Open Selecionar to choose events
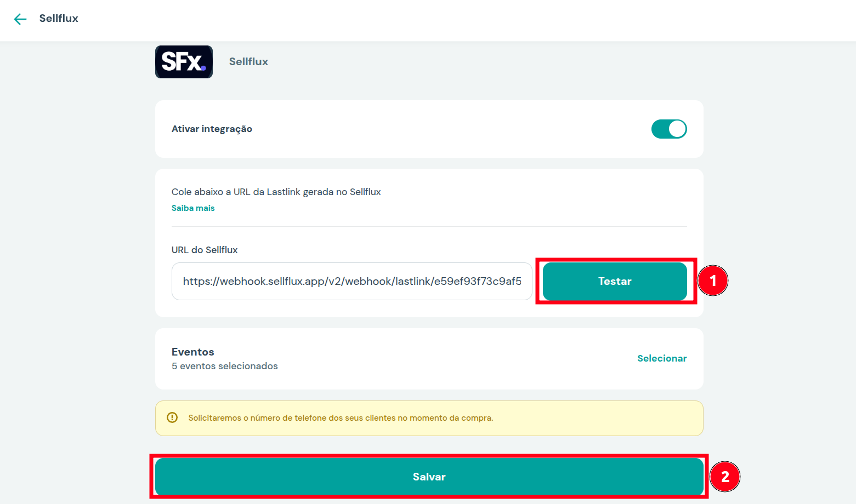This screenshot has width=856, height=504. tap(662, 358)
